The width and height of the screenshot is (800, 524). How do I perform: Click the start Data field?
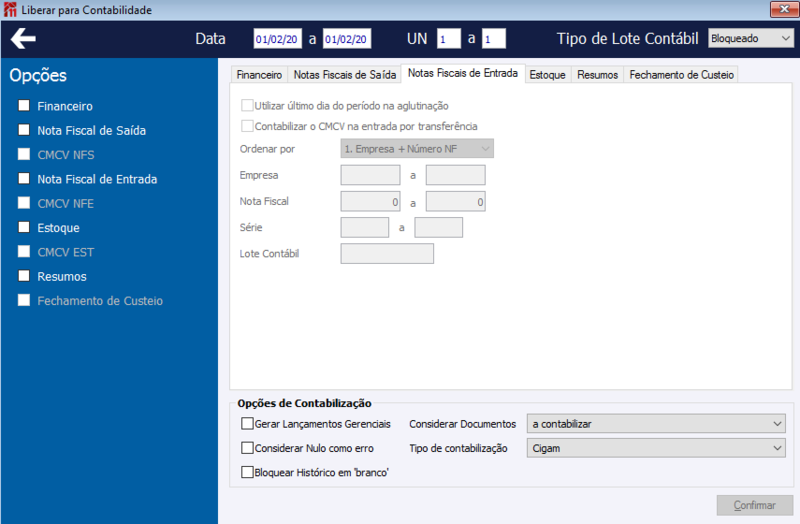(x=278, y=39)
